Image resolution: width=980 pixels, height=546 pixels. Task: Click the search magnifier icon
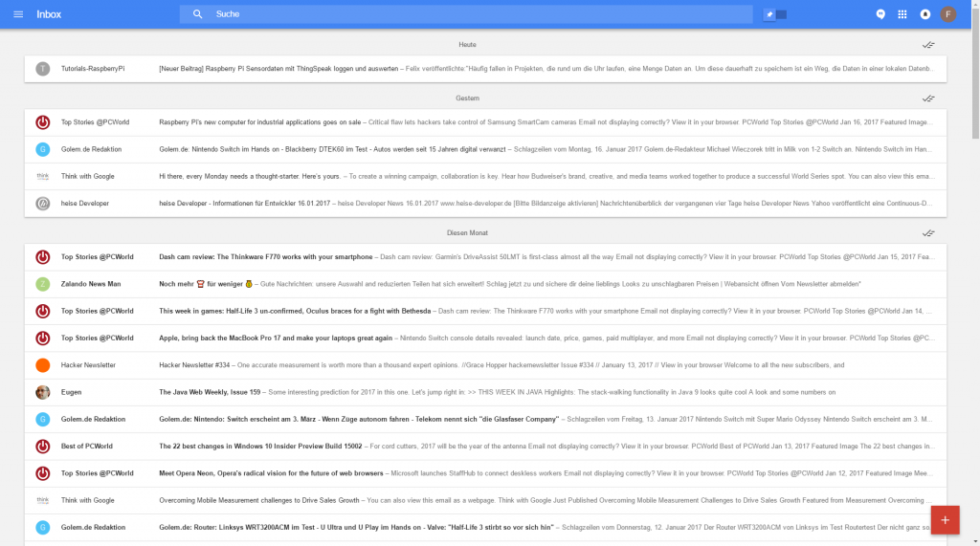[x=197, y=13]
